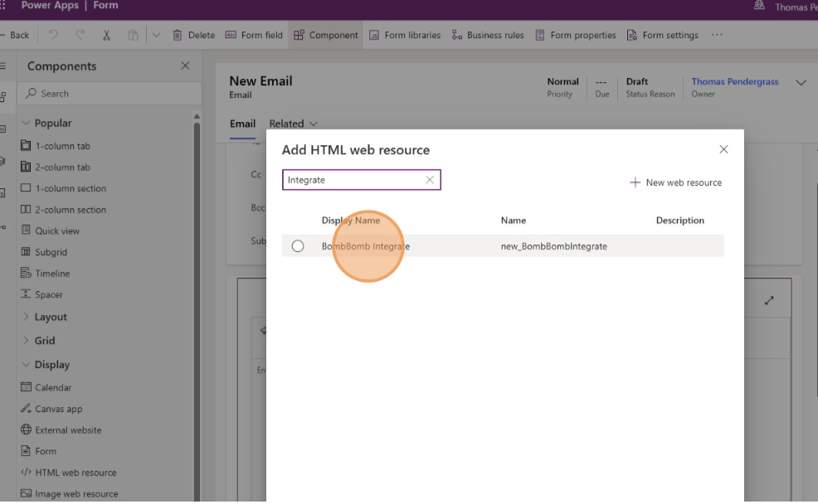The height and width of the screenshot is (504, 818).
Task: Click New web resource
Action: coord(676,182)
